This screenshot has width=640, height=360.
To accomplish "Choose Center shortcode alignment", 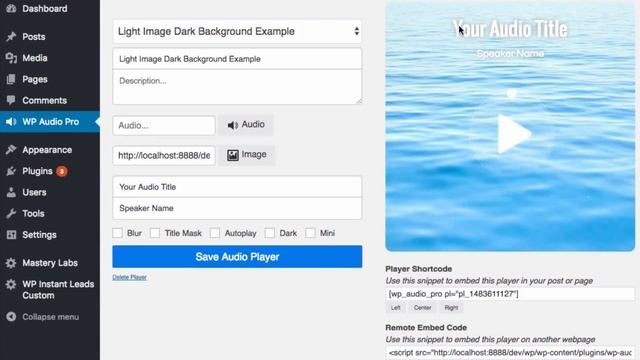I will click(422, 308).
